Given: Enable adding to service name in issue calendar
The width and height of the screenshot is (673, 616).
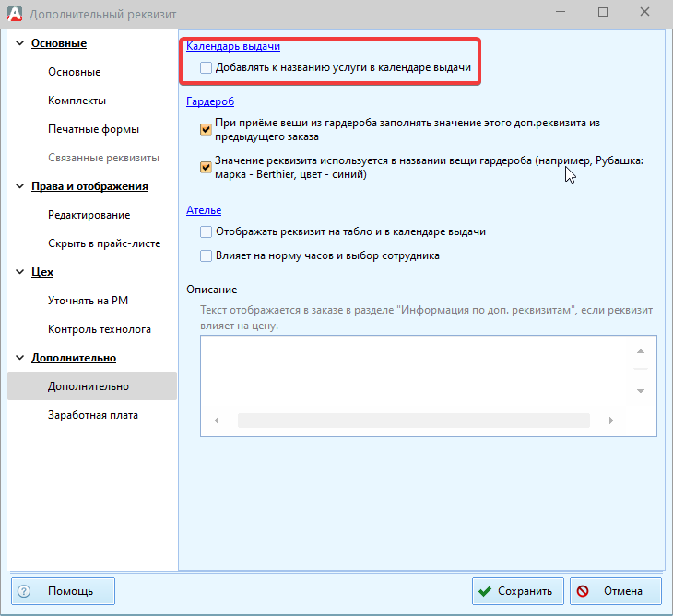Looking at the screenshot, I should pos(206,68).
